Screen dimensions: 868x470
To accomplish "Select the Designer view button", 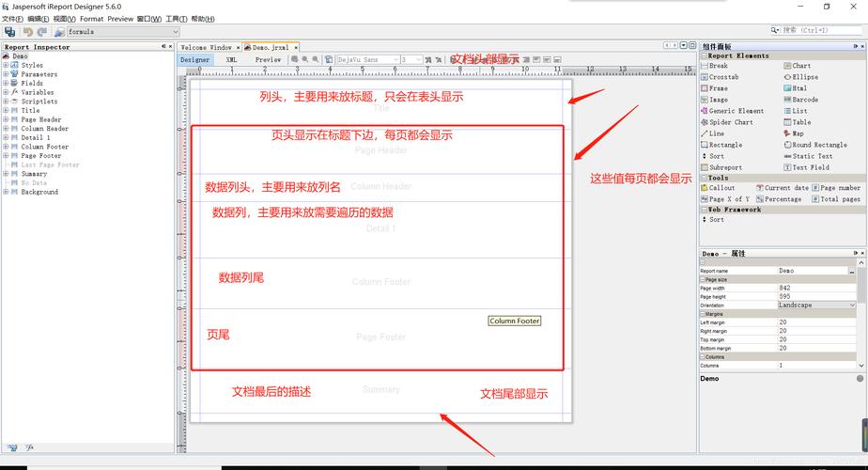I will point(194,59).
